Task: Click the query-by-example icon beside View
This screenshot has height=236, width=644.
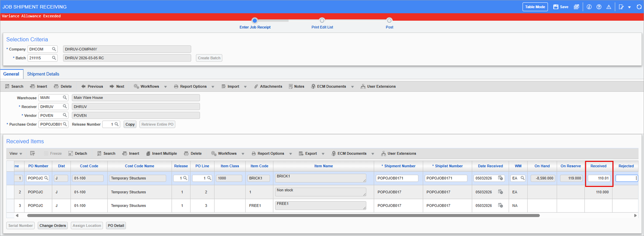Action: tap(33, 153)
